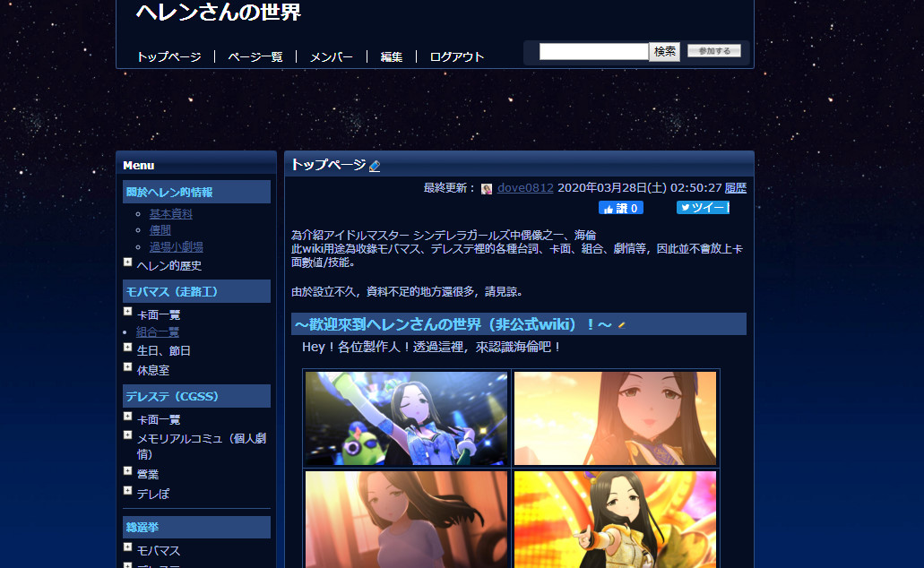
Task: Open the ページ一覧 menu item
Action: pyautogui.click(x=256, y=56)
